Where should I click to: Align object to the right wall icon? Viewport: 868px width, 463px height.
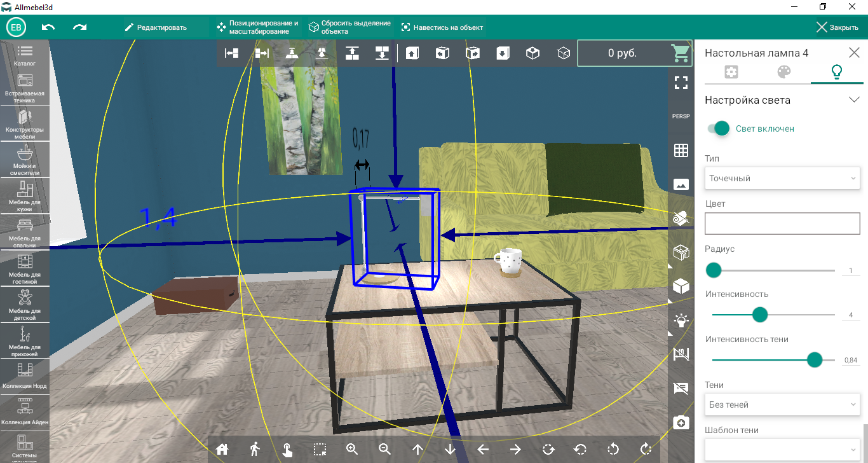point(262,53)
